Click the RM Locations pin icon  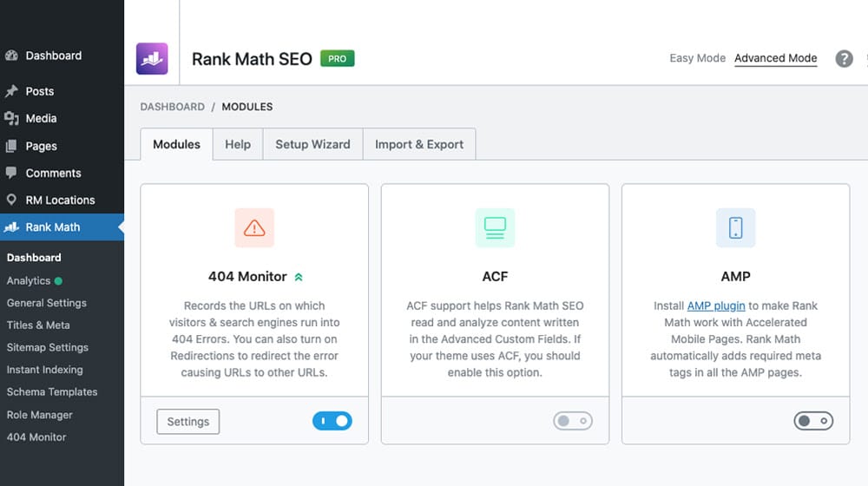(11, 200)
